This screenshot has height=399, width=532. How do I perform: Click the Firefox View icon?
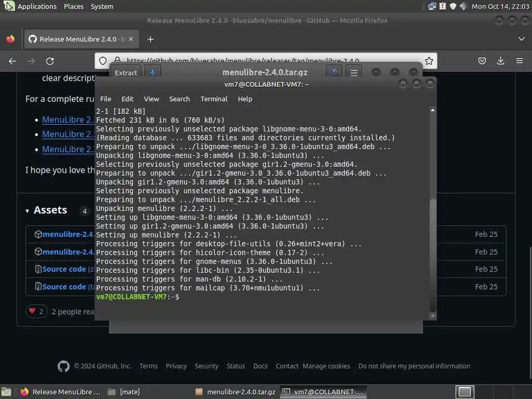(10, 39)
